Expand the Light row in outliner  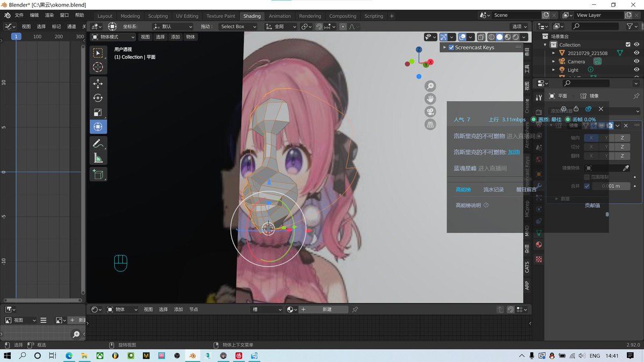coord(554,70)
